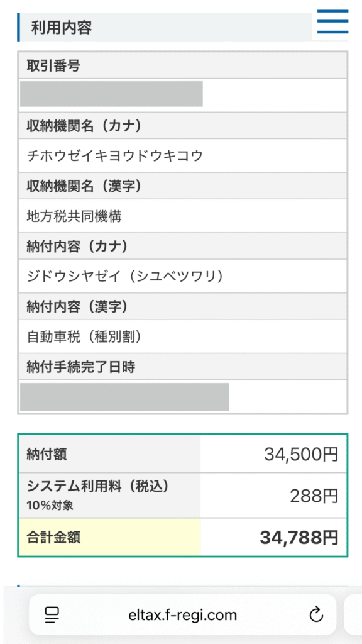362x644 pixels.
Task: Tap the 納付手続完了日時 header row
Action: 183,367
